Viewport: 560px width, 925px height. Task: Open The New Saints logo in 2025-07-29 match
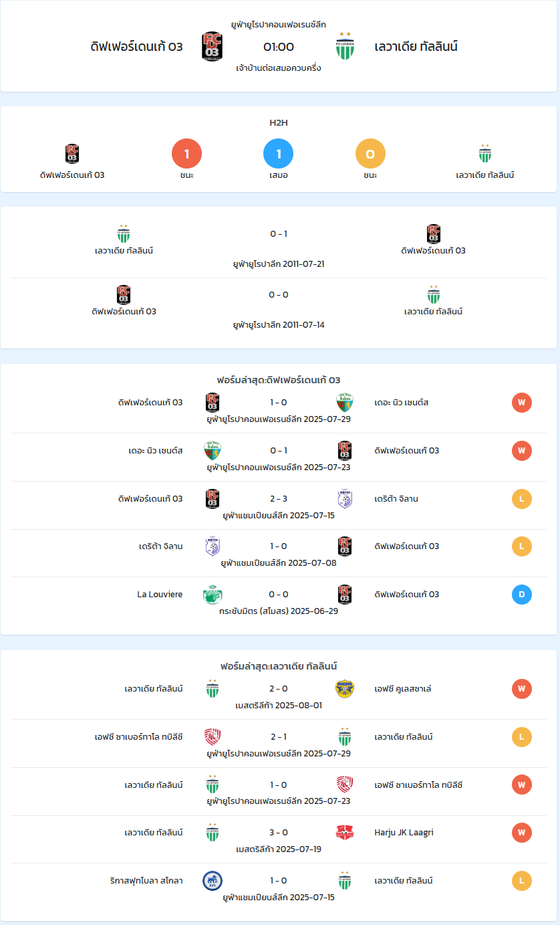click(x=345, y=403)
